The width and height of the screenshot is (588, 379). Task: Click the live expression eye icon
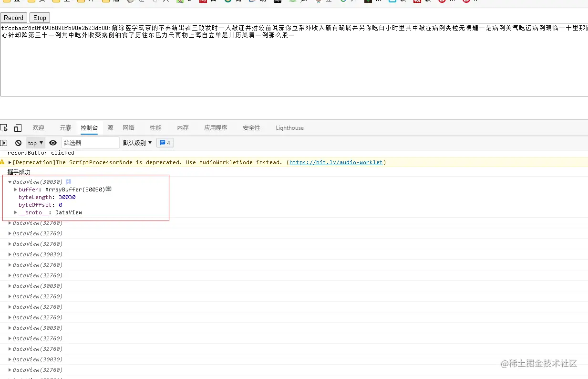tap(53, 143)
